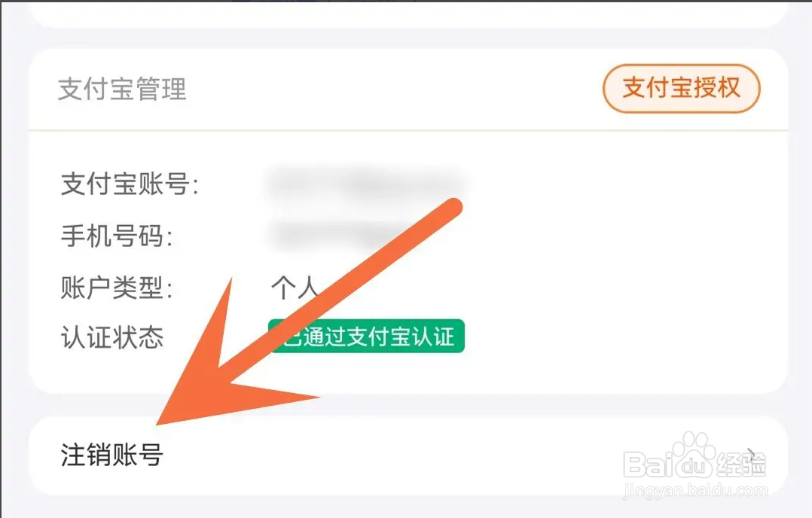Click the 账户类型 label
Viewport: 812px width, 518px height.
pos(116,288)
